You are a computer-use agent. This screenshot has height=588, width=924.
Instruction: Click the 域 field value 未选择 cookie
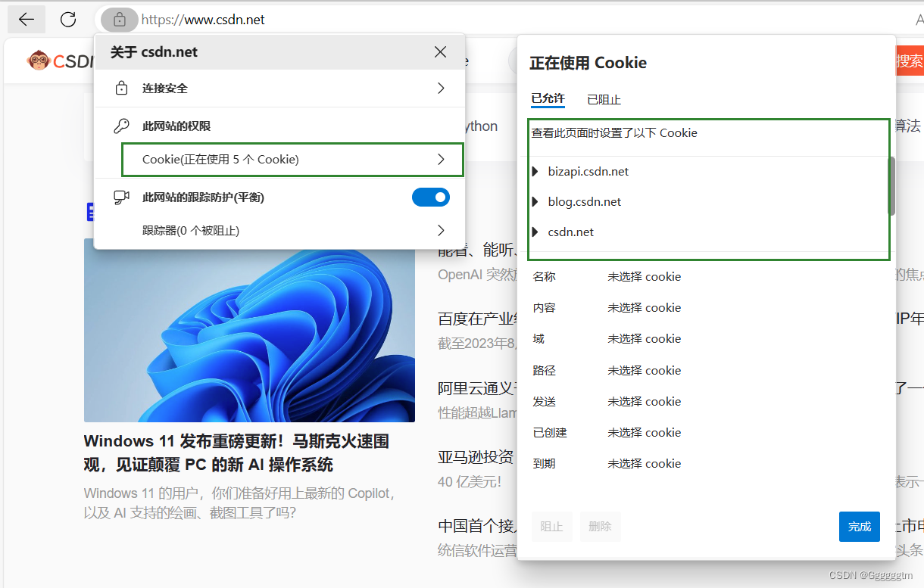point(644,339)
